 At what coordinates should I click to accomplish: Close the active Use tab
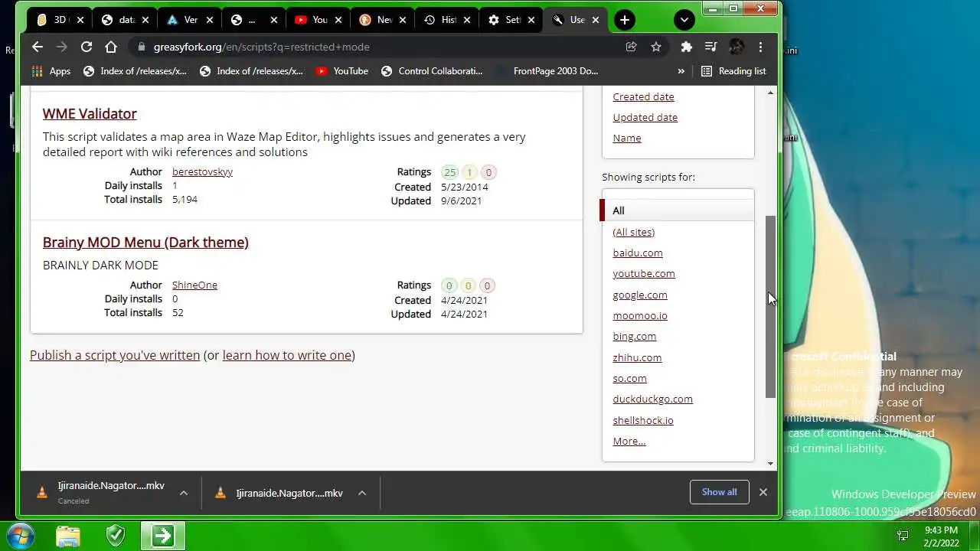pyautogui.click(x=596, y=20)
